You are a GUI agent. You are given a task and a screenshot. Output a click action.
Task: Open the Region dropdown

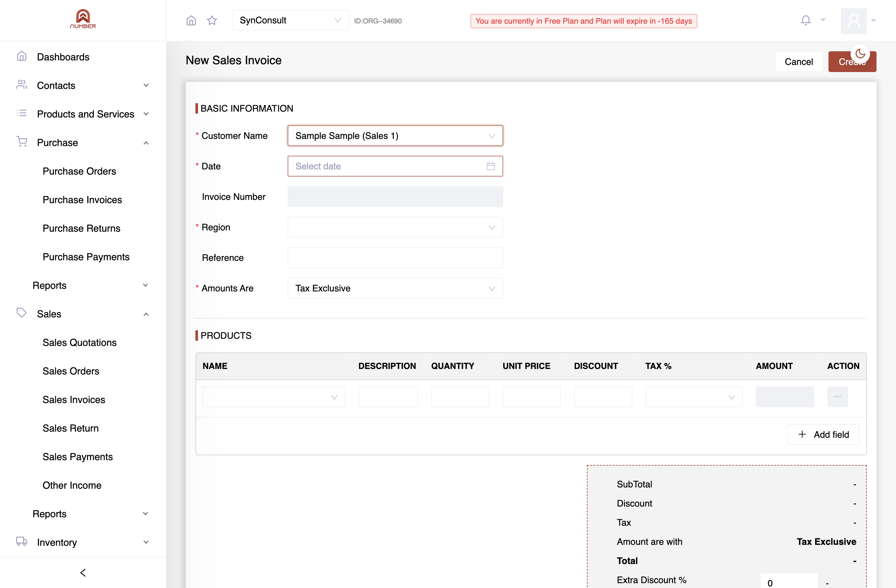pyautogui.click(x=395, y=227)
